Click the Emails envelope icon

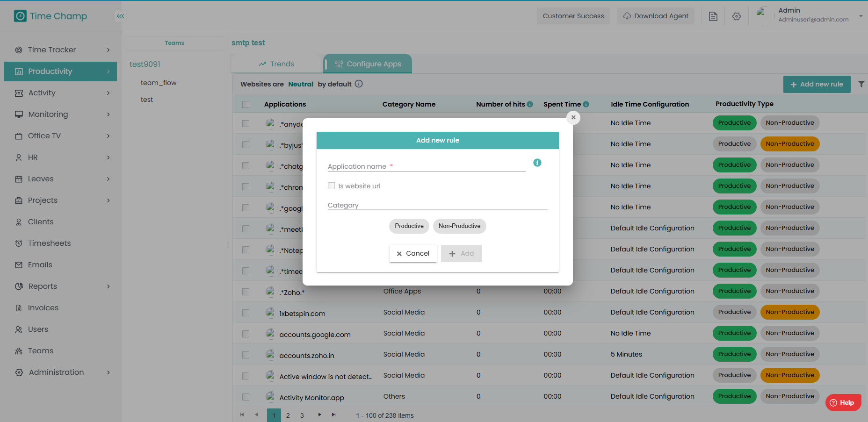[19, 265]
